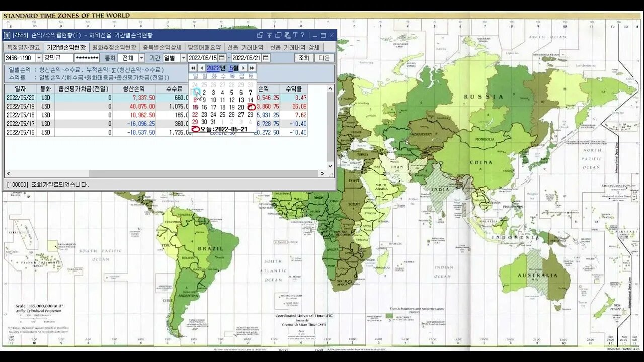Go to previous year in calendar popup

[193, 68]
